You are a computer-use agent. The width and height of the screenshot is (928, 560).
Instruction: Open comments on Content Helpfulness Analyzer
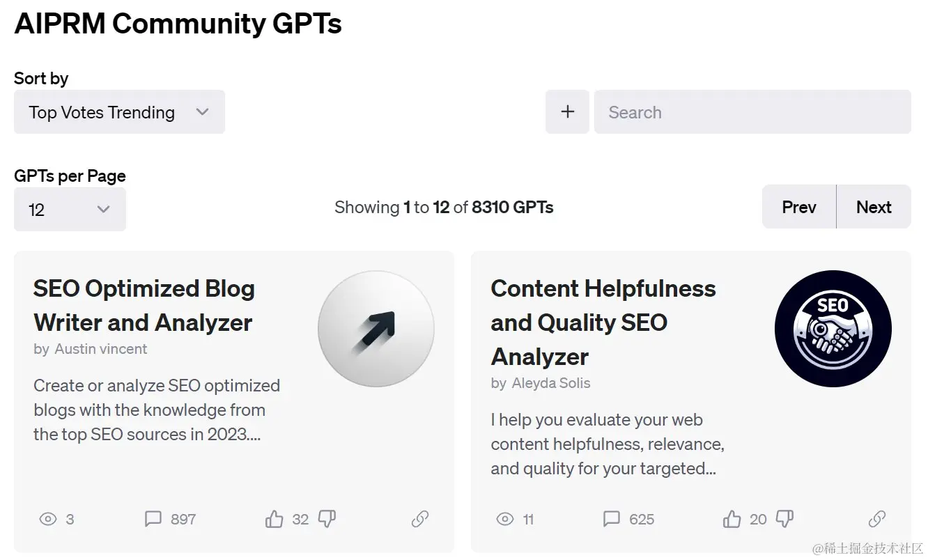coord(611,519)
